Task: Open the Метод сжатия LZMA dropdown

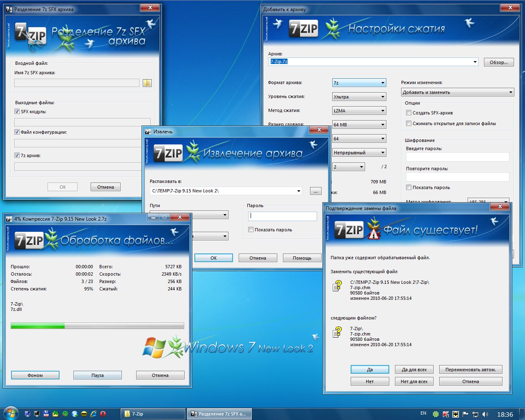Action: [359, 111]
